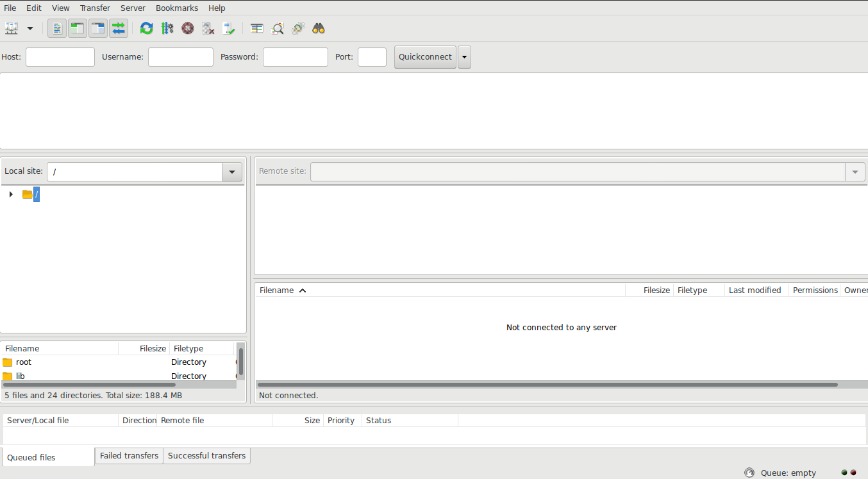Open the Site Manager icon

pos(12,28)
